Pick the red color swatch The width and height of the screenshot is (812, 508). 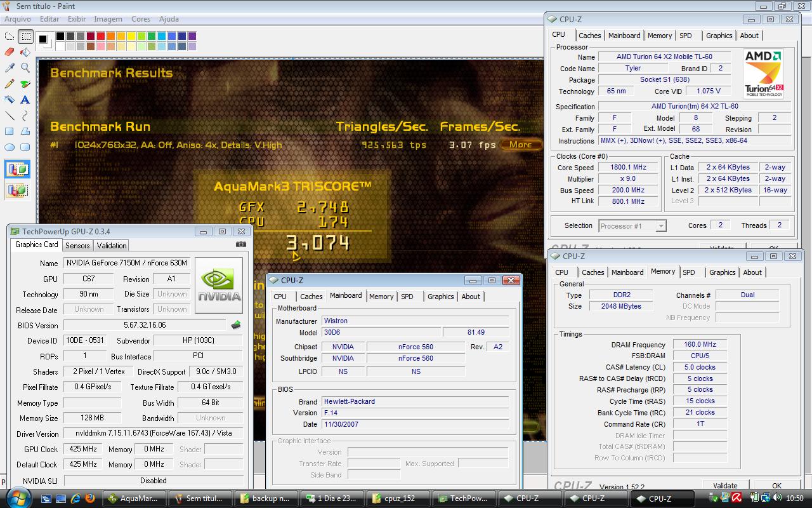101,36
